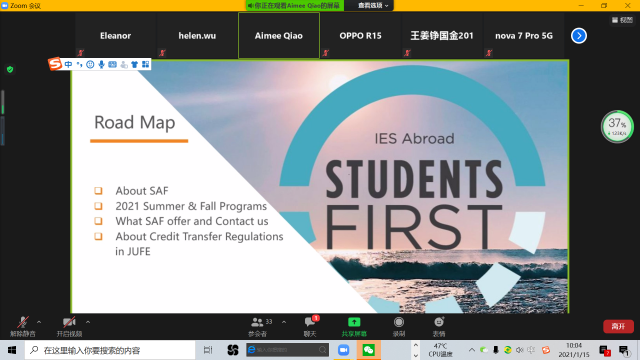Open the Windows Start menu

click(x=12, y=350)
